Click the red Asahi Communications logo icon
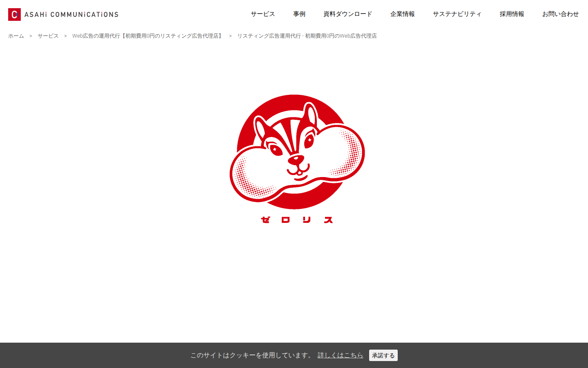Image resolution: width=588 pixels, height=368 pixels. pyautogui.click(x=14, y=14)
